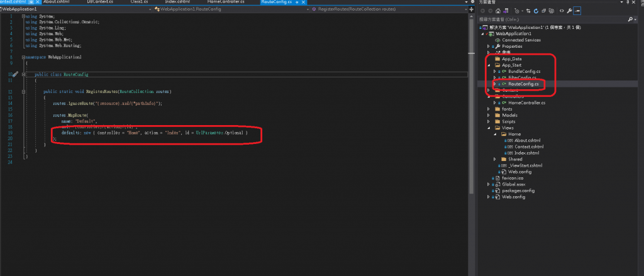Toggle Show All Files
The image size is (644, 276).
coord(551,11)
